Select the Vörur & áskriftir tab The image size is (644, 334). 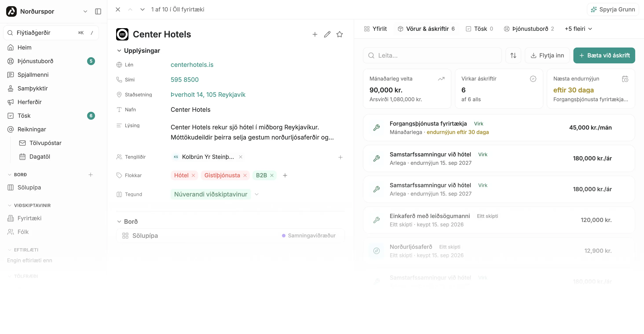click(426, 29)
